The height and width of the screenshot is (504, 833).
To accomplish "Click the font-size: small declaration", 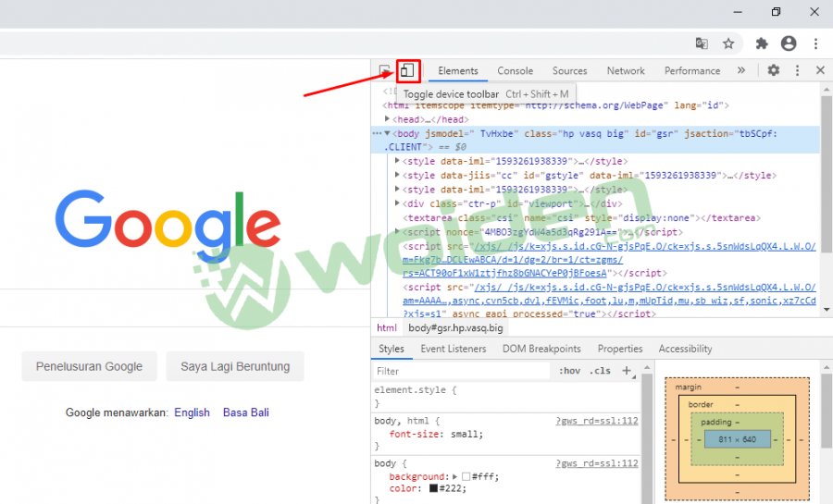I will coord(436,434).
